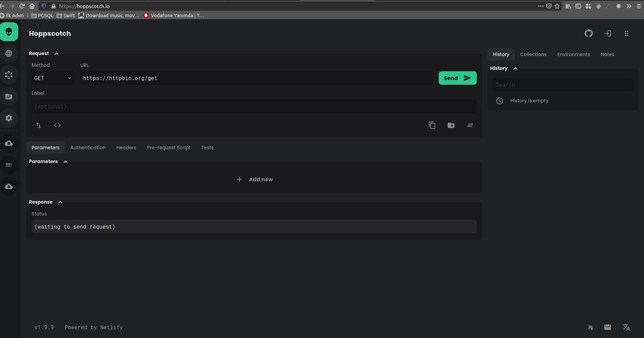Send the request
644x338 pixels.
coord(458,78)
